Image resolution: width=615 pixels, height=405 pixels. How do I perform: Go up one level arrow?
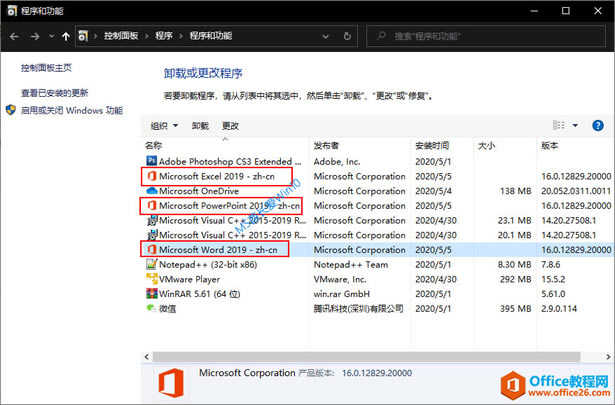[x=66, y=36]
